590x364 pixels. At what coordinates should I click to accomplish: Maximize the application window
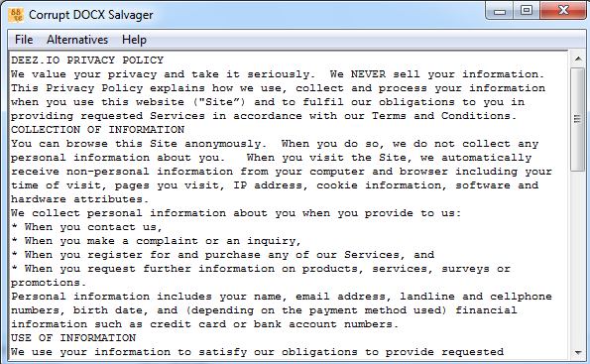[526, 11]
